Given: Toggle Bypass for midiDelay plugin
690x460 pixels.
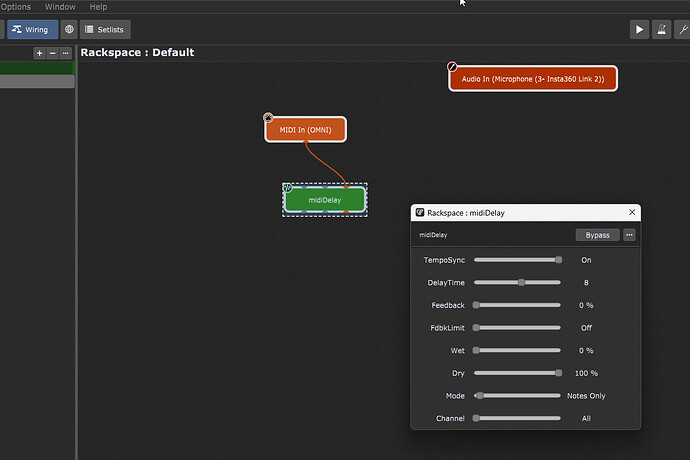Looking at the screenshot, I should click(x=597, y=235).
